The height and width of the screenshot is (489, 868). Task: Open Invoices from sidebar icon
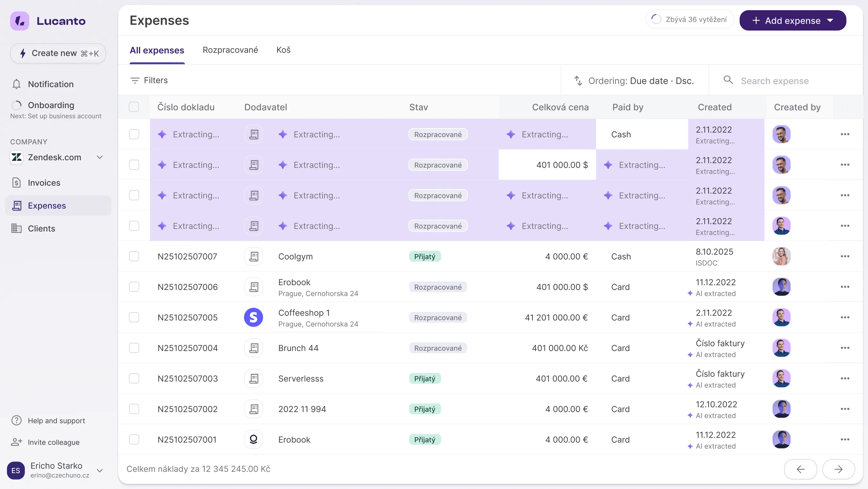[16, 183]
